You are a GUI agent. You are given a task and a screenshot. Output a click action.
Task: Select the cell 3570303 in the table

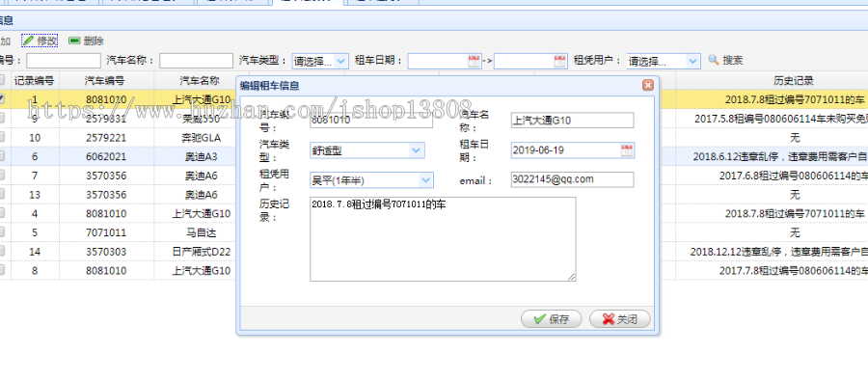(106, 252)
